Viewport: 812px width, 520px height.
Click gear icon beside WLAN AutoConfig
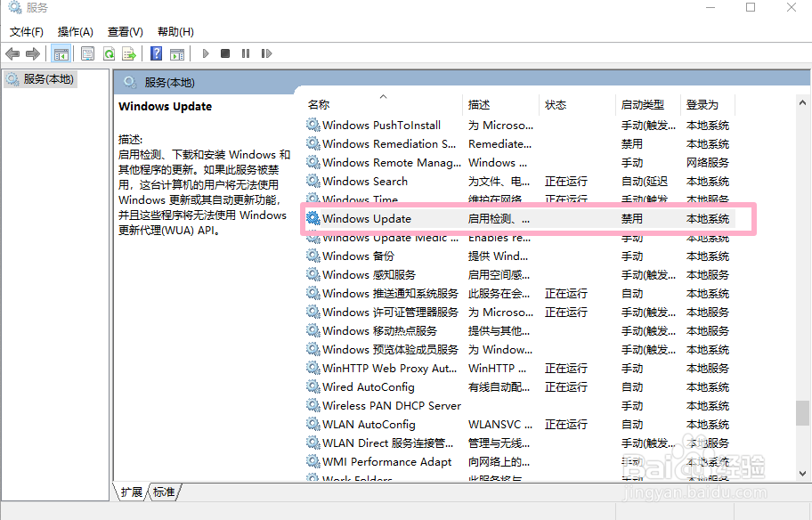[313, 424]
